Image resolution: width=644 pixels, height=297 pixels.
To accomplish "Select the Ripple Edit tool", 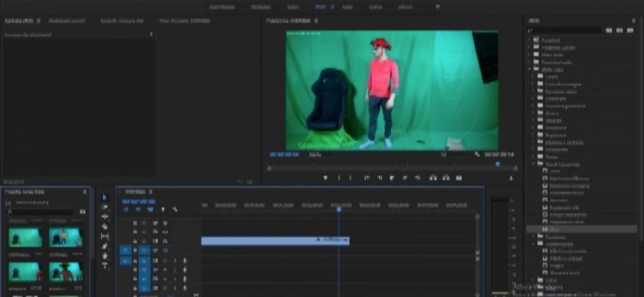I will tap(105, 217).
